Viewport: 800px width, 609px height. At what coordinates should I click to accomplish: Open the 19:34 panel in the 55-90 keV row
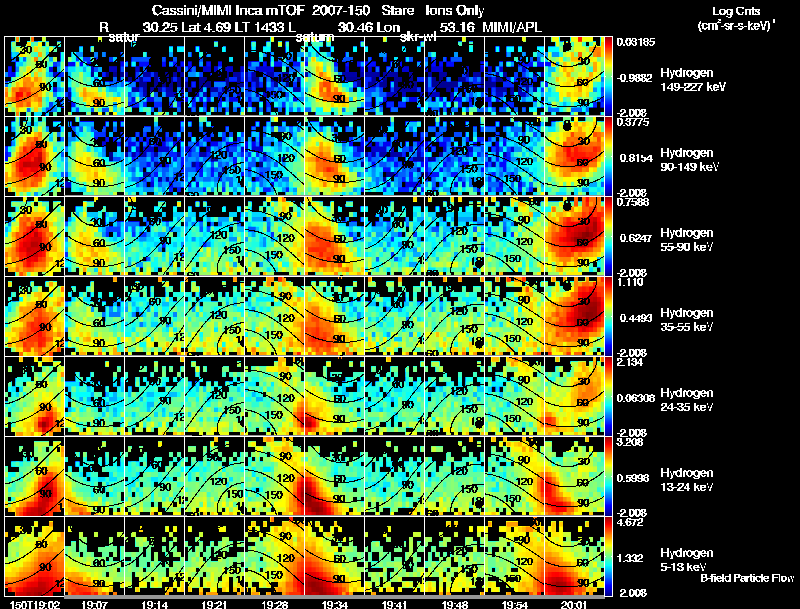point(335,236)
